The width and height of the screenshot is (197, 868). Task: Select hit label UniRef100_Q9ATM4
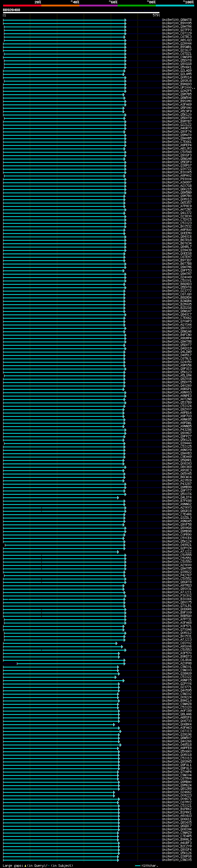(177, 26)
